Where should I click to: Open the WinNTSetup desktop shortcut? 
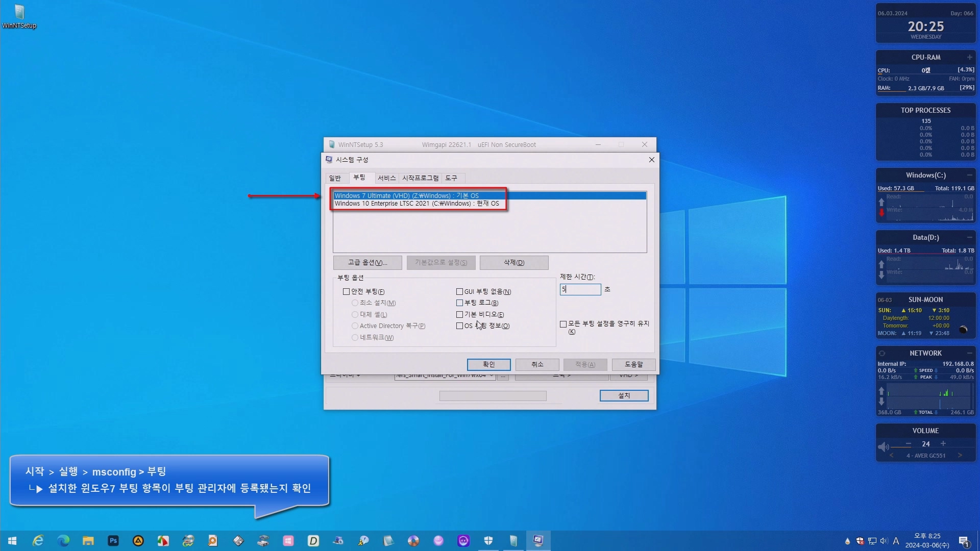click(x=19, y=16)
